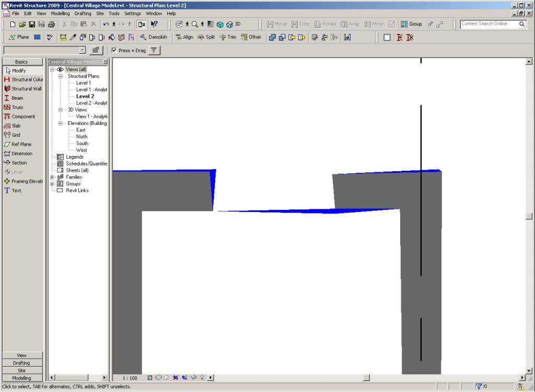Click the 1 : 100 view scale

[x=130, y=378]
